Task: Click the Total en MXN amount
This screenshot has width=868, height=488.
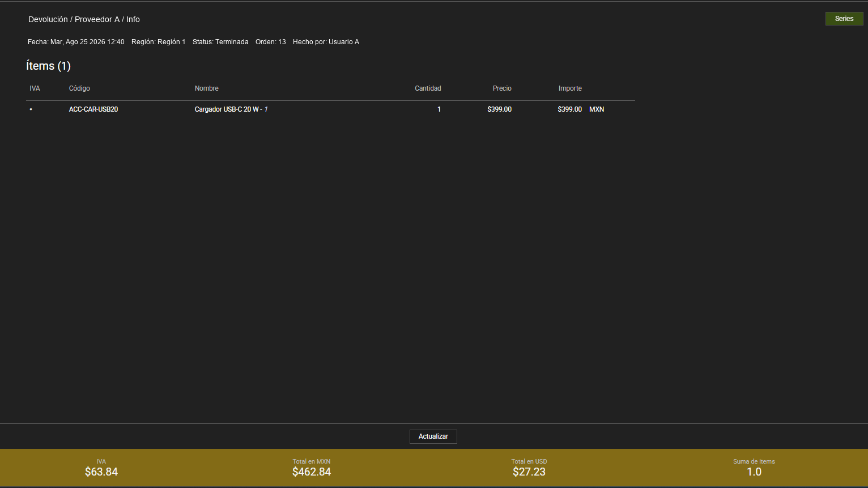Action: pos(312,472)
